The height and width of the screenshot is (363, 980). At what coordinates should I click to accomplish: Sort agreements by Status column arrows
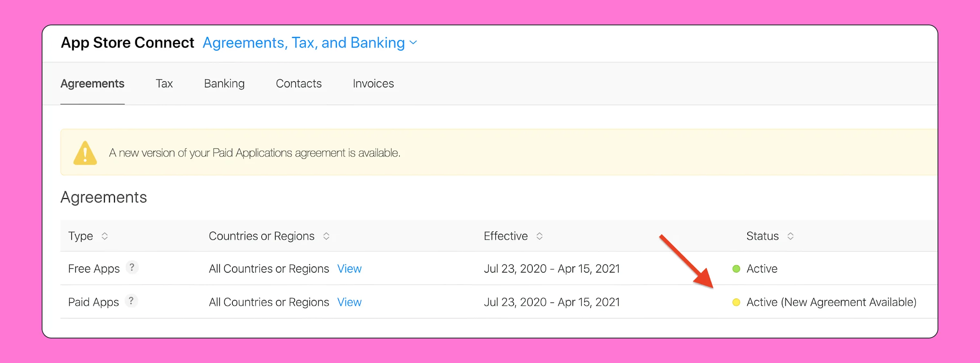coord(791,236)
